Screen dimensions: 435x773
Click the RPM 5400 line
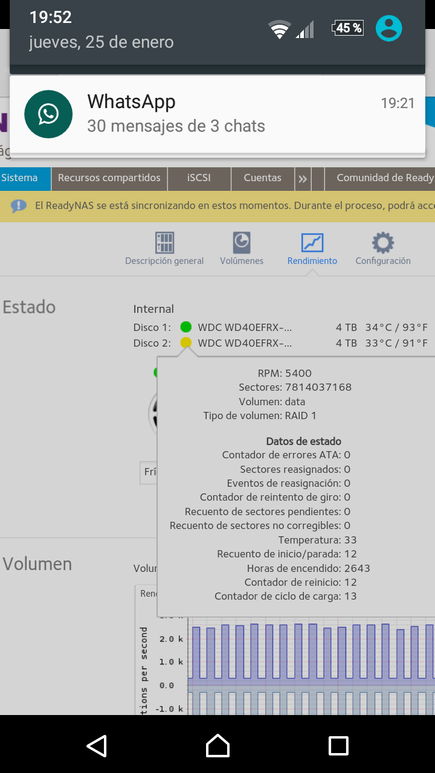pos(285,373)
